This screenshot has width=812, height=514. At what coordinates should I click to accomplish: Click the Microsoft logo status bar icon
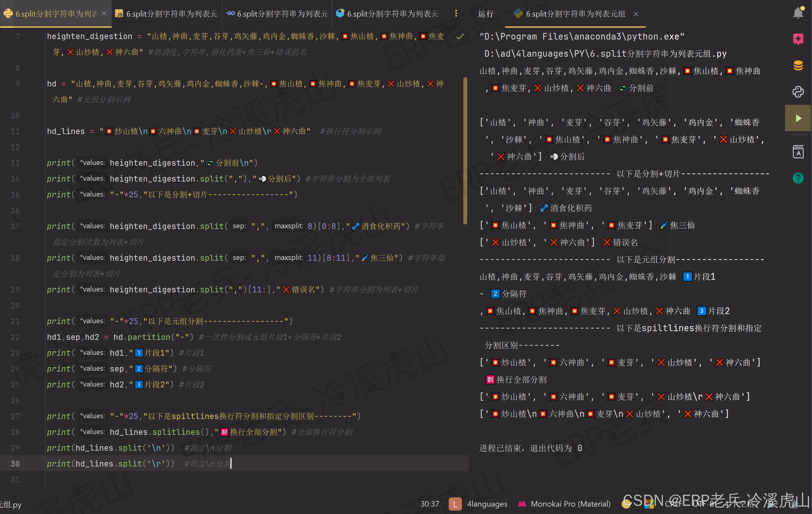click(649, 504)
